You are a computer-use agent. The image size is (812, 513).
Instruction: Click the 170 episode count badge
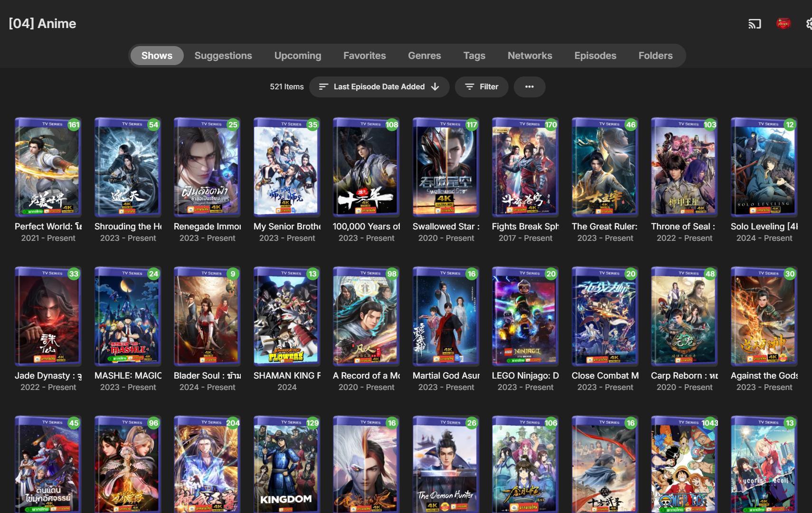(551, 125)
